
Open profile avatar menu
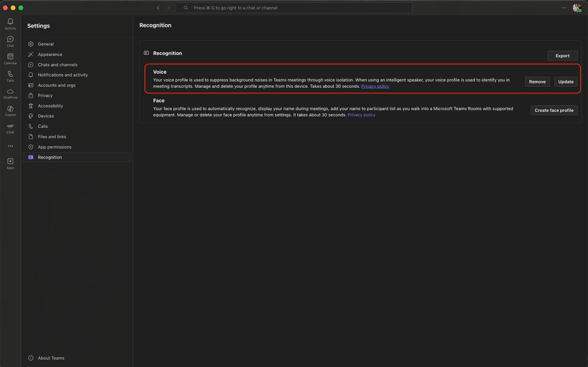tap(577, 8)
